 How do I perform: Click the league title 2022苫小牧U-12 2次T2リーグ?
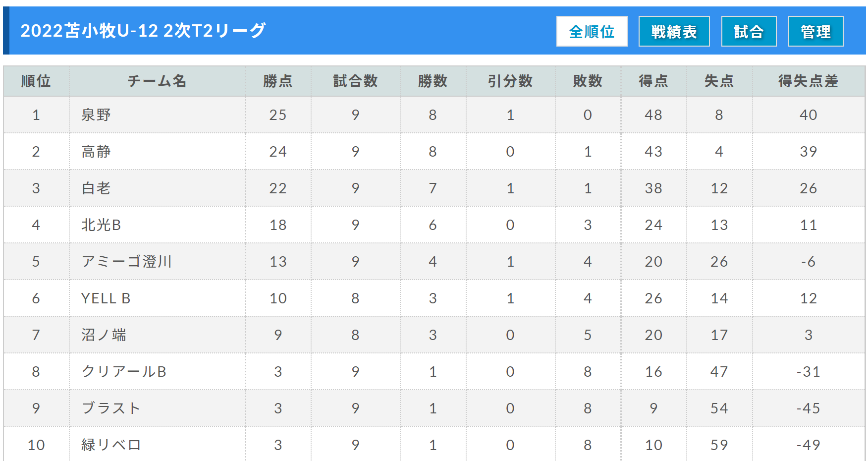143,31
